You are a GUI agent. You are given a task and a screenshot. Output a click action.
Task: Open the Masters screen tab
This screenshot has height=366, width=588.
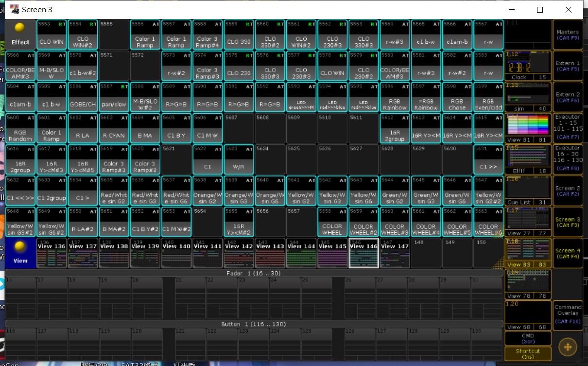568,35
